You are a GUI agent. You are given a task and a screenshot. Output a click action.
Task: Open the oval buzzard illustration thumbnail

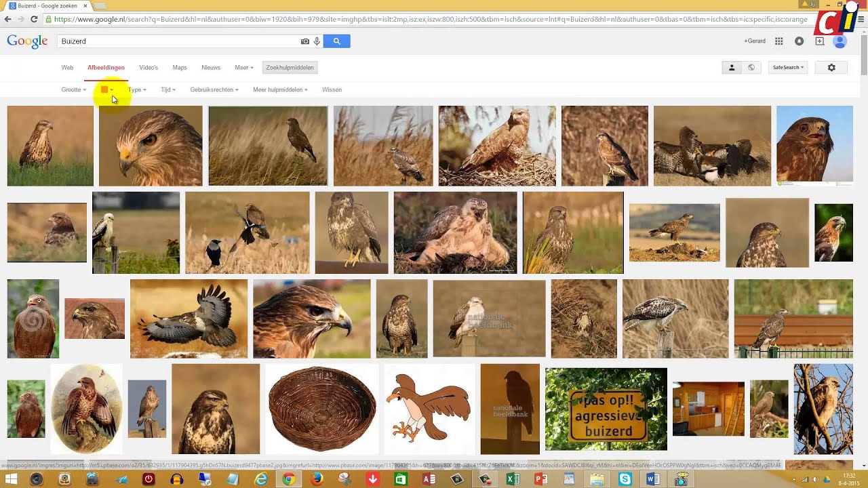click(87, 409)
